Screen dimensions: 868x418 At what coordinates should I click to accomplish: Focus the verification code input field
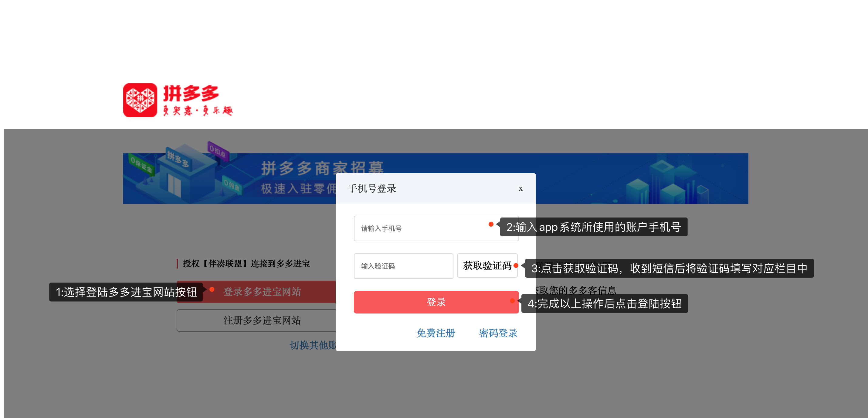click(403, 266)
